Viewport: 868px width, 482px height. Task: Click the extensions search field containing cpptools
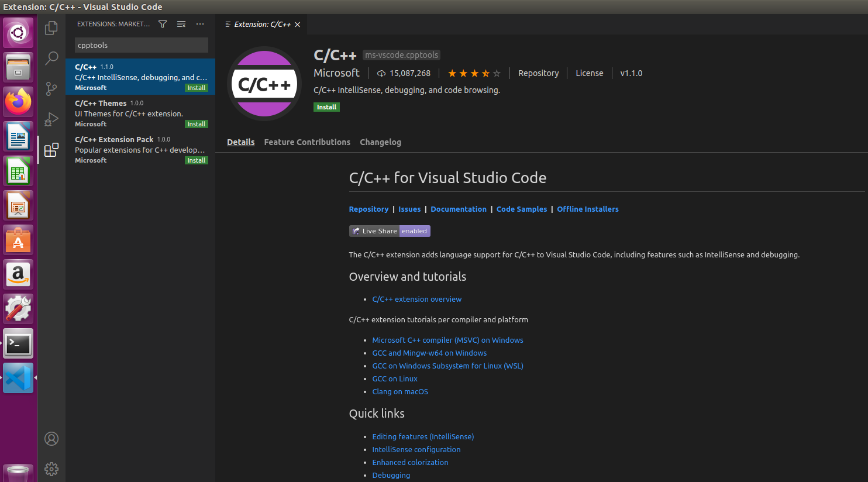point(142,45)
